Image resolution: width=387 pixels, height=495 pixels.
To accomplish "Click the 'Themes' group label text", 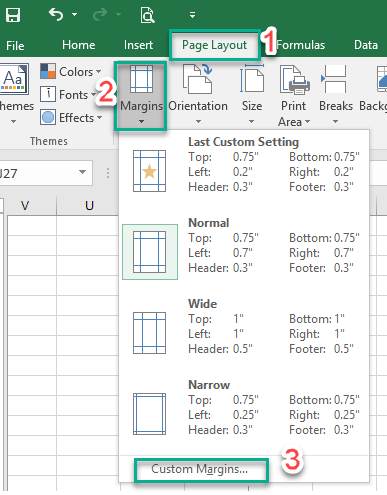I will pos(49,141).
